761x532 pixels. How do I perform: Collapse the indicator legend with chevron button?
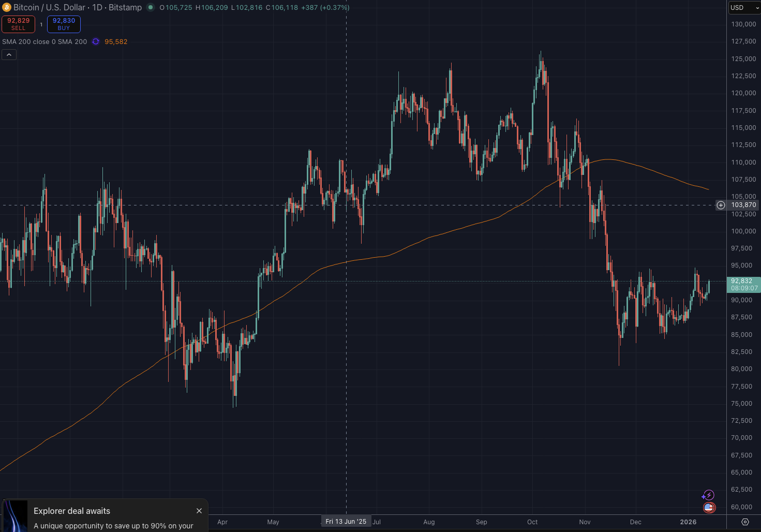pos(9,55)
